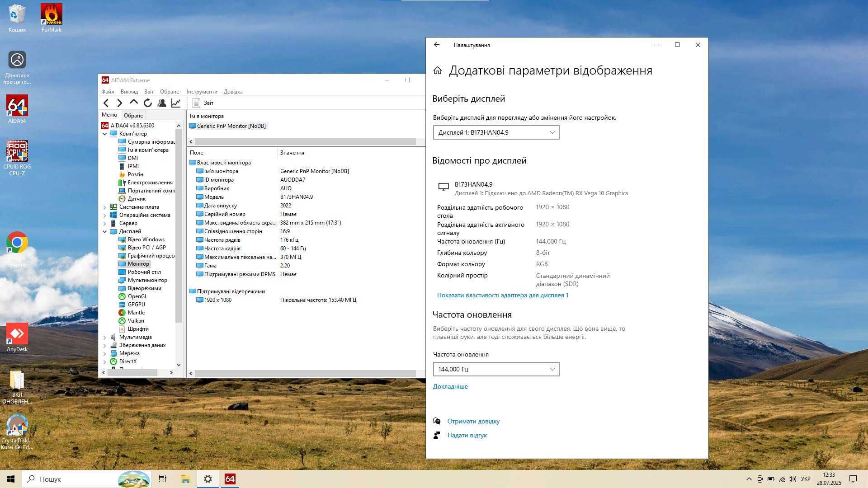
Task: Select CrystalDiskInfo Kurei Kei desktop icon
Action: pyautogui.click(x=17, y=432)
